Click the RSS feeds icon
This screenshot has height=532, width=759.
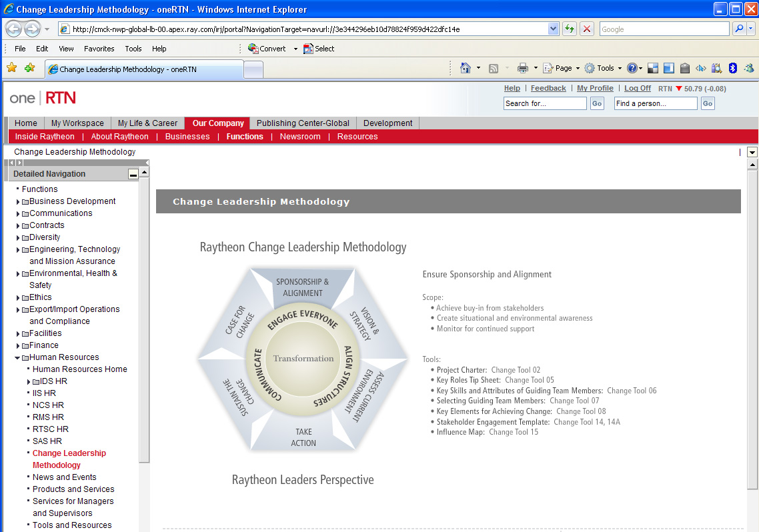(x=494, y=68)
